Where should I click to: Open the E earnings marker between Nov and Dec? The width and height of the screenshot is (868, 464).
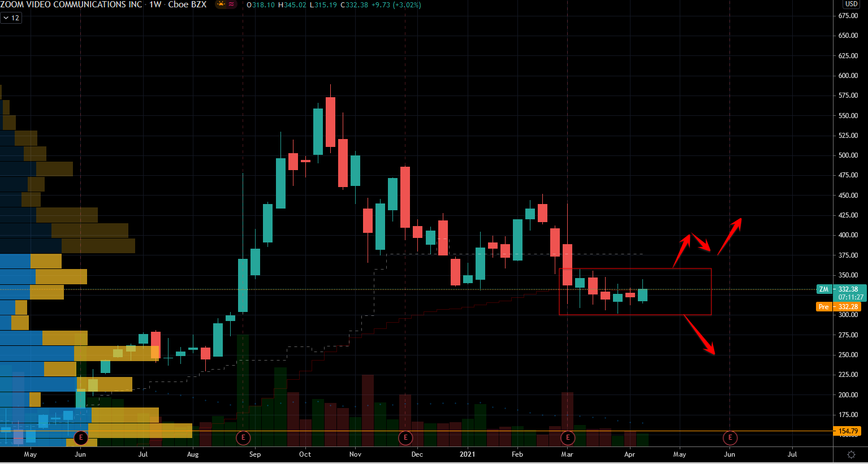[405, 437]
